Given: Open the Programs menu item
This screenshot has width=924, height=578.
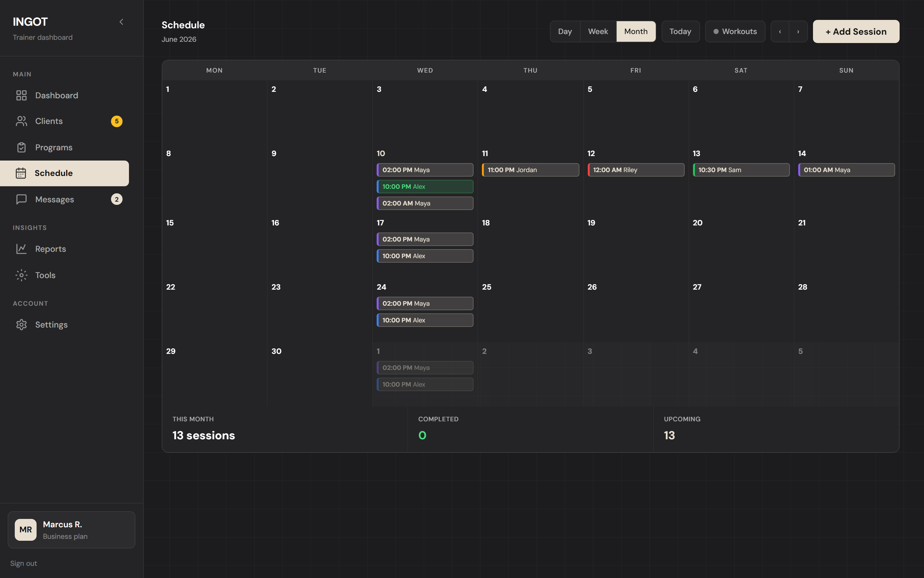Looking at the screenshot, I should (64, 147).
